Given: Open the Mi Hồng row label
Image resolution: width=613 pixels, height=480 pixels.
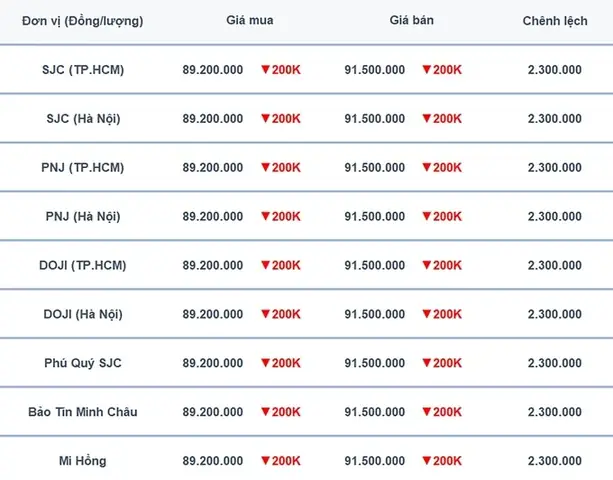Looking at the screenshot, I should tap(82, 461).
